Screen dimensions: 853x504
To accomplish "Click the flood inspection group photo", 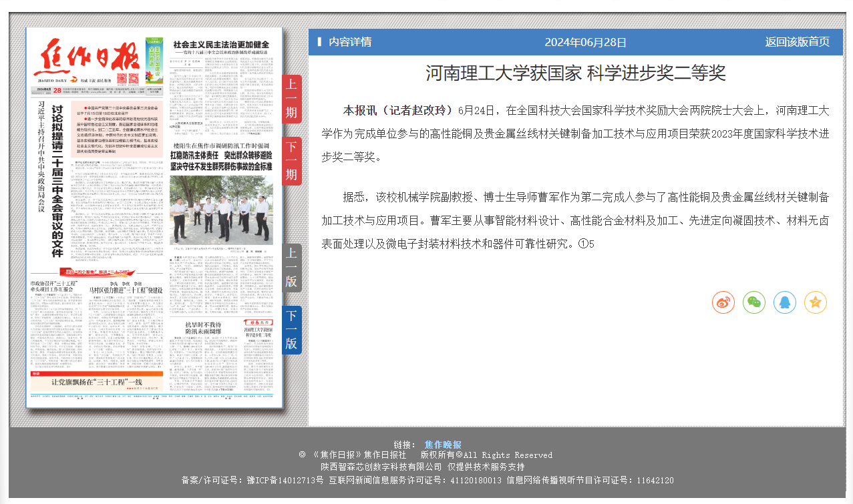I will pos(221,210).
